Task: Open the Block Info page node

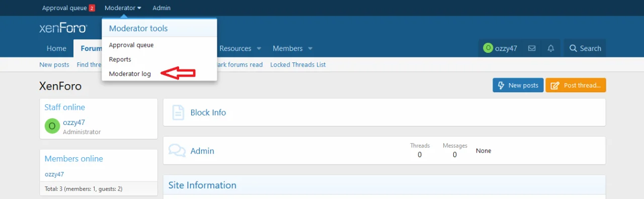Action: [x=208, y=112]
